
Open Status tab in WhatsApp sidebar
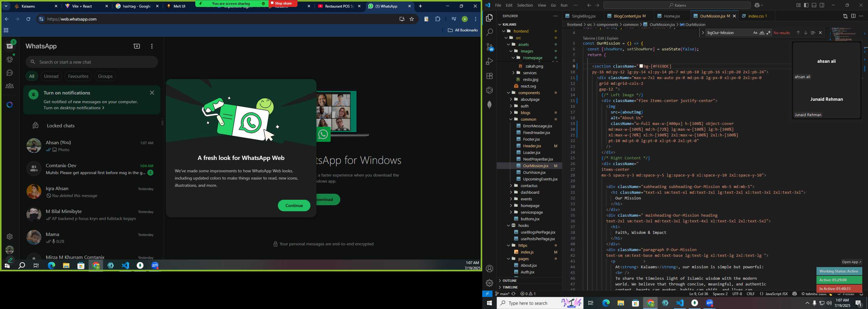point(10,59)
